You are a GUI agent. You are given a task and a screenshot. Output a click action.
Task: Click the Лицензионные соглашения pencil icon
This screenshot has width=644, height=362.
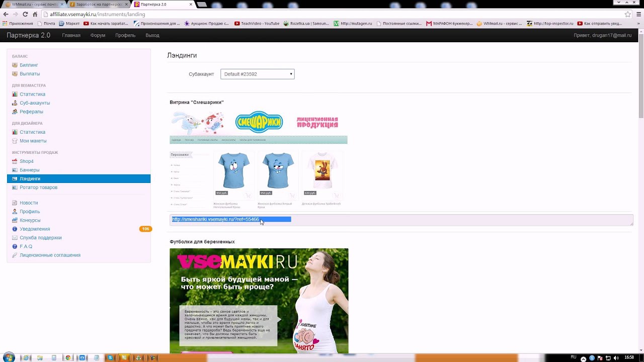(15, 255)
